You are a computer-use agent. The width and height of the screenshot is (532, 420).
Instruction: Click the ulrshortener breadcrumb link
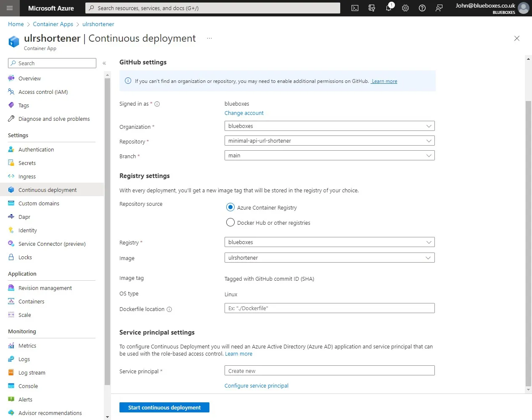click(98, 24)
